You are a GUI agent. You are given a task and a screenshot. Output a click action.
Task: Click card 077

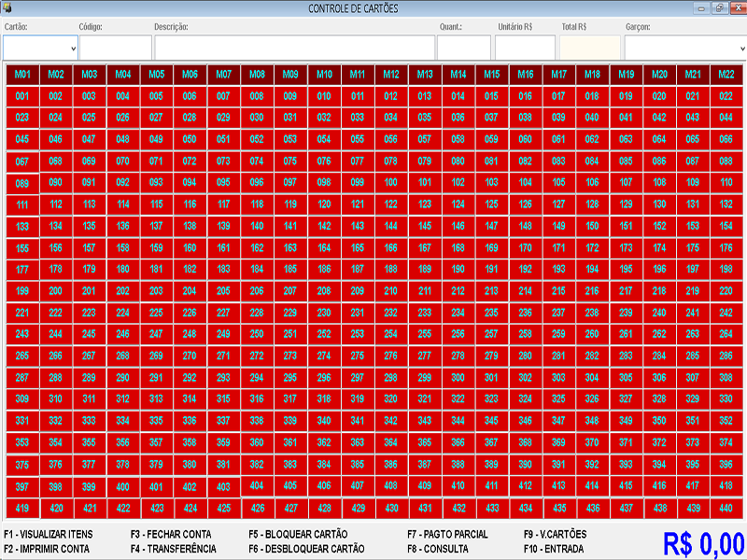tap(358, 161)
